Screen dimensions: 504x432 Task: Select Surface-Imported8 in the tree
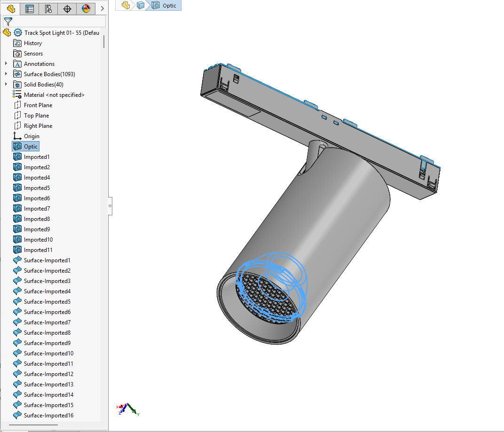tap(47, 333)
